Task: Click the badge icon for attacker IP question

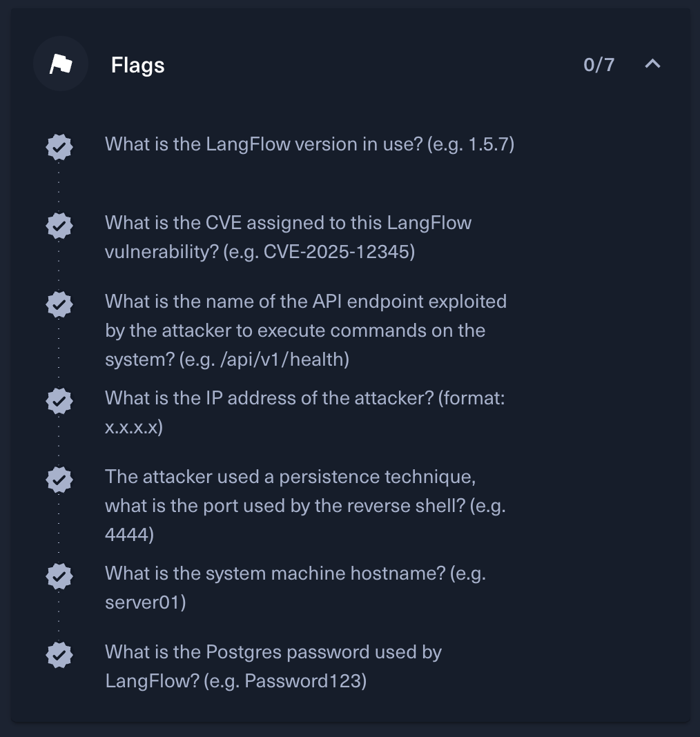Action: click(59, 401)
